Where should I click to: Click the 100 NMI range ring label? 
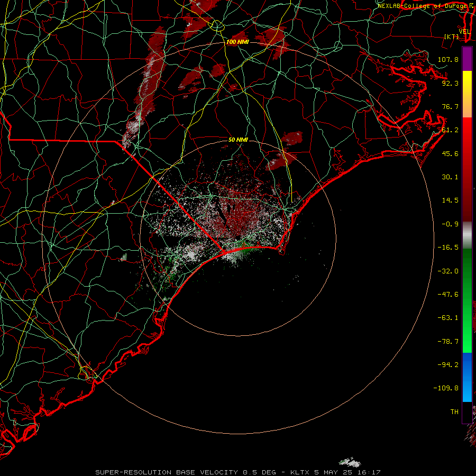click(237, 42)
